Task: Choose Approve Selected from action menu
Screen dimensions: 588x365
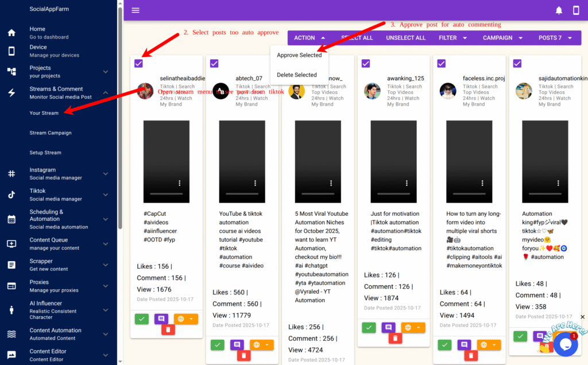Action: tap(299, 55)
